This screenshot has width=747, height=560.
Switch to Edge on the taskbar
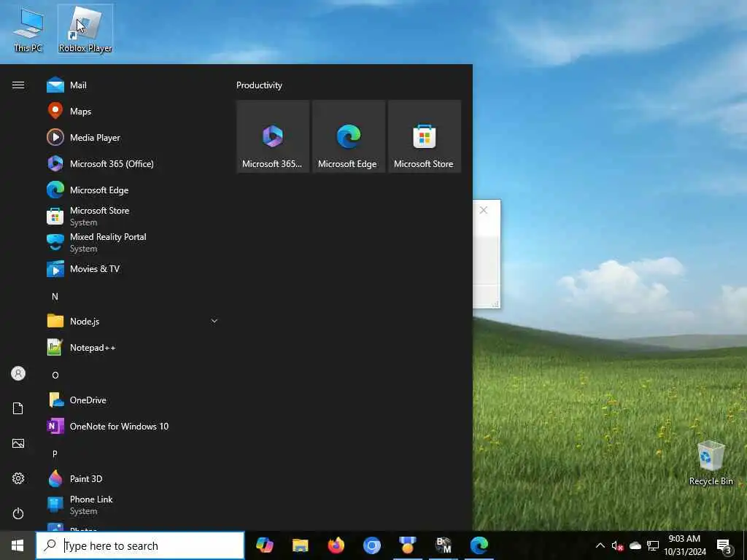tap(479, 545)
